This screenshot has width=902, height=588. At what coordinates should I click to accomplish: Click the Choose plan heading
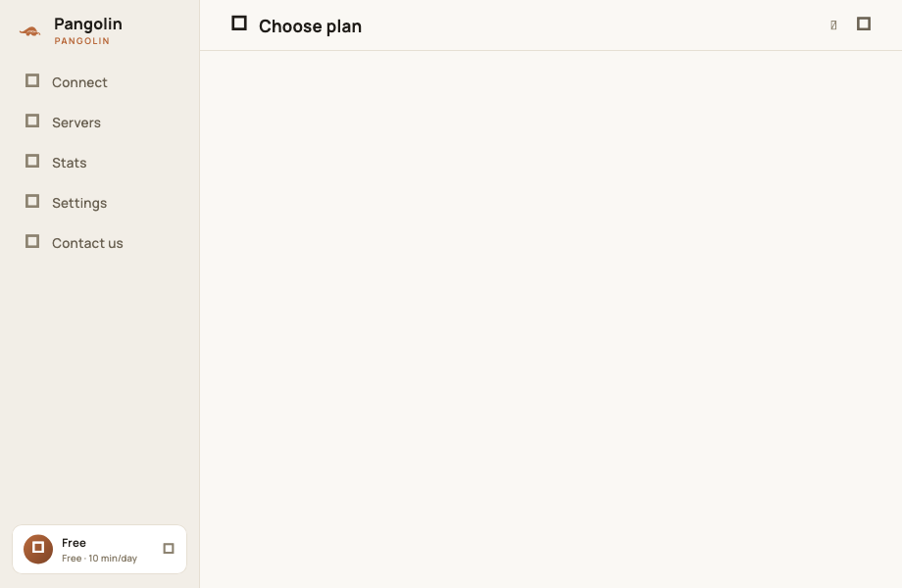click(x=310, y=26)
